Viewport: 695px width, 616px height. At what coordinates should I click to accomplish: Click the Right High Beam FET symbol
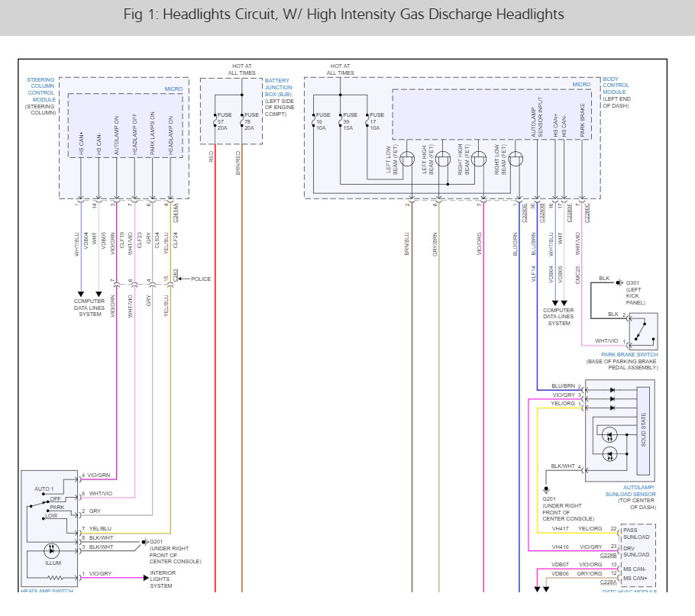point(479,159)
